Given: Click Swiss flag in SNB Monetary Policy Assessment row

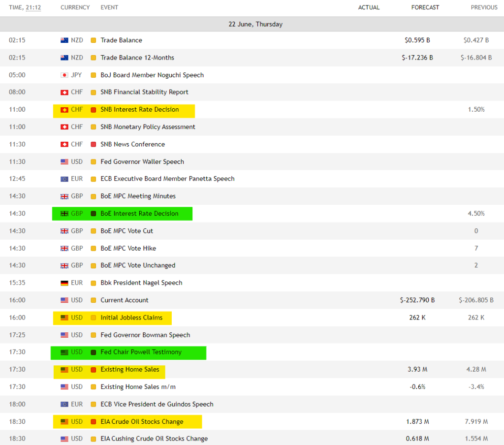Looking at the screenshot, I should coord(64,127).
